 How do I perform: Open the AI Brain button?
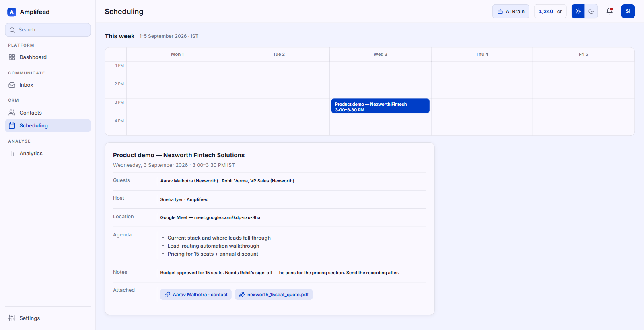[511, 11]
